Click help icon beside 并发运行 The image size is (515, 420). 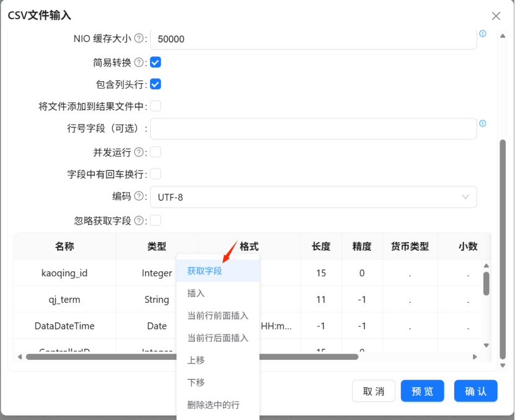tap(139, 152)
